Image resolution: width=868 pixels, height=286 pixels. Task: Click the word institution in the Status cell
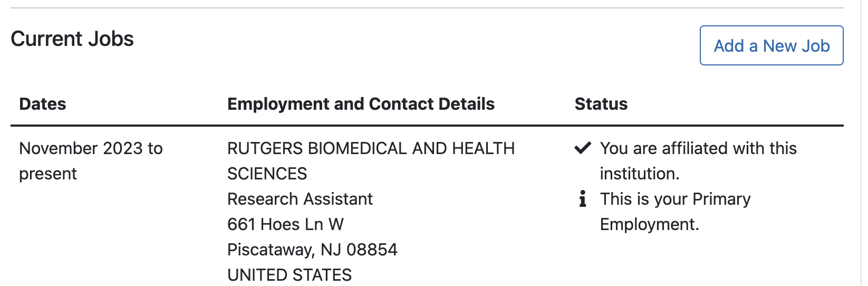pyautogui.click(x=639, y=174)
